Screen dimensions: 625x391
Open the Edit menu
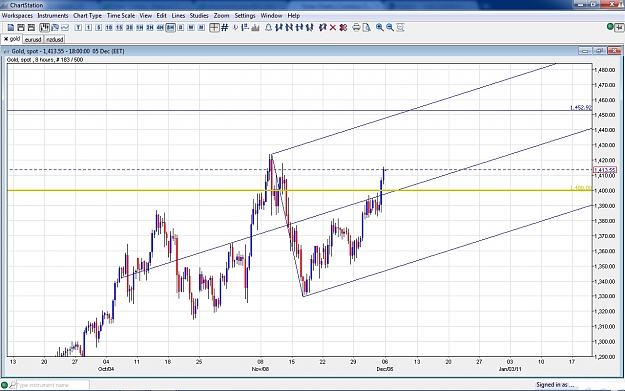(161, 16)
